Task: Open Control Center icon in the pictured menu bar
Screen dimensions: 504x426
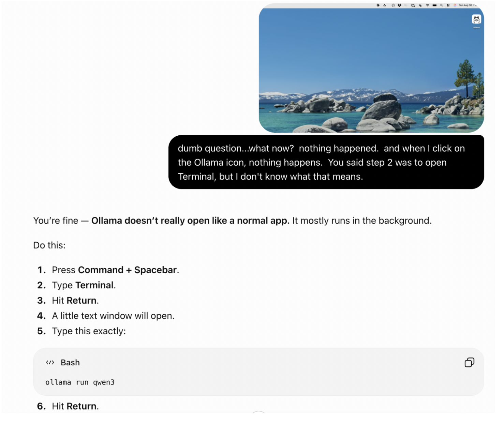Action: [448, 5]
